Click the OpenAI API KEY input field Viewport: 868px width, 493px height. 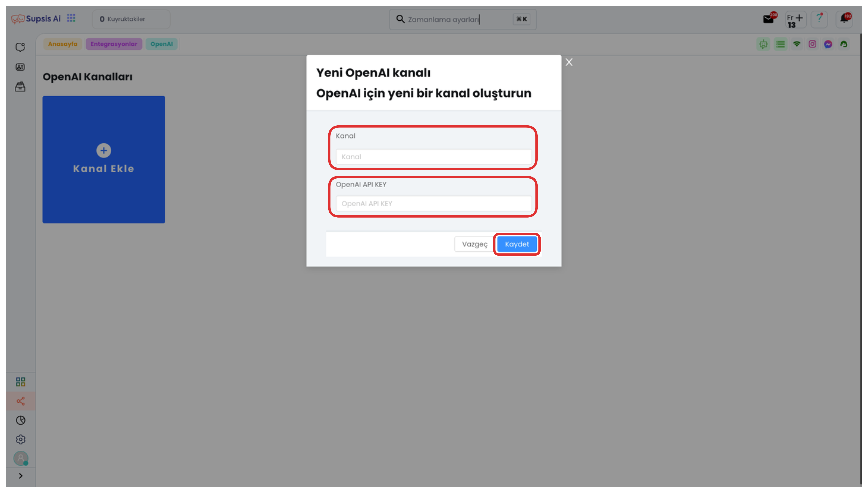pyautogui.click(x=434, y=204)
